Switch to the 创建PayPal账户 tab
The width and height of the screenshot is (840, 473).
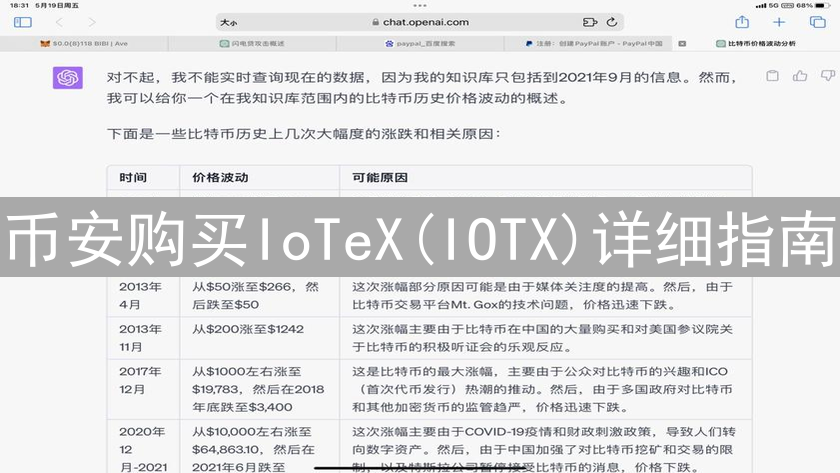(x=588, y=43)
